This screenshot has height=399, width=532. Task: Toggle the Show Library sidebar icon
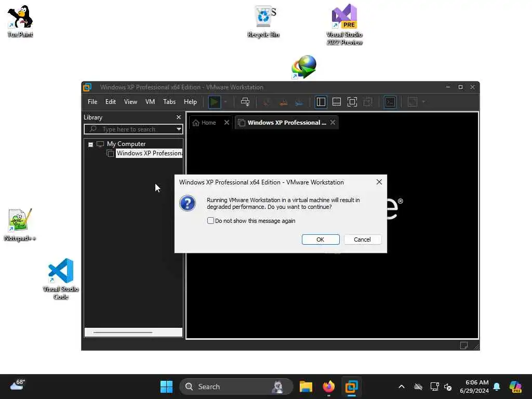click(321, 102)
